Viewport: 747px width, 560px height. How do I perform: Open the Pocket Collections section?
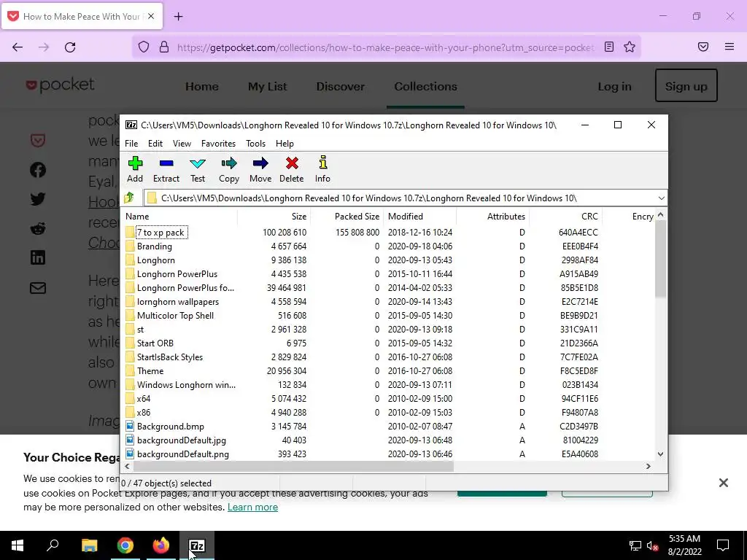coord(425,87)
